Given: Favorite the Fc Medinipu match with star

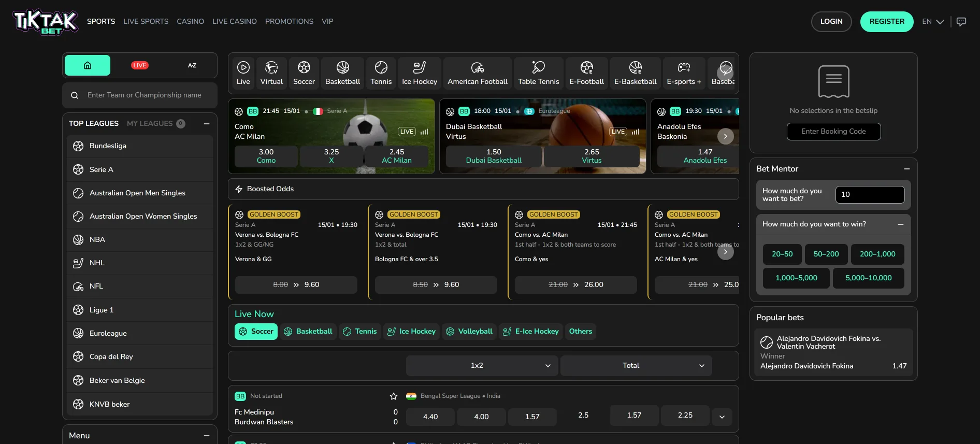Looking at the screenshot, I should point(394,396).
